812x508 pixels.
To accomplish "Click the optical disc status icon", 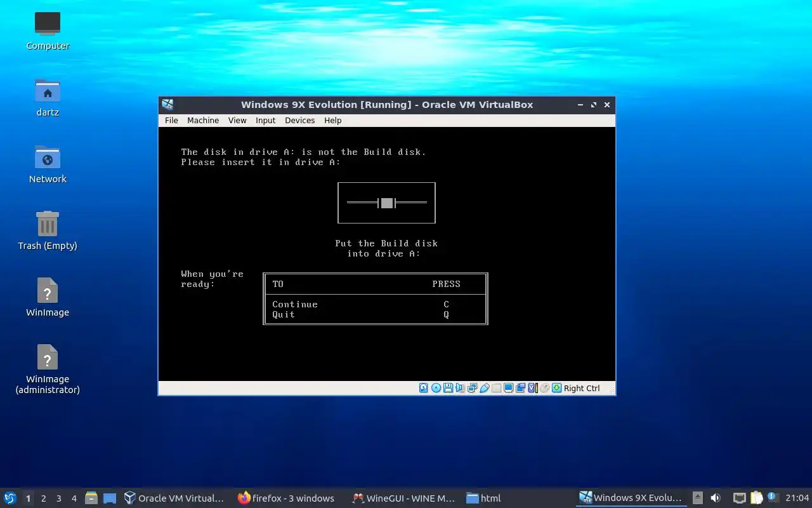I will [x=436, y=388].
